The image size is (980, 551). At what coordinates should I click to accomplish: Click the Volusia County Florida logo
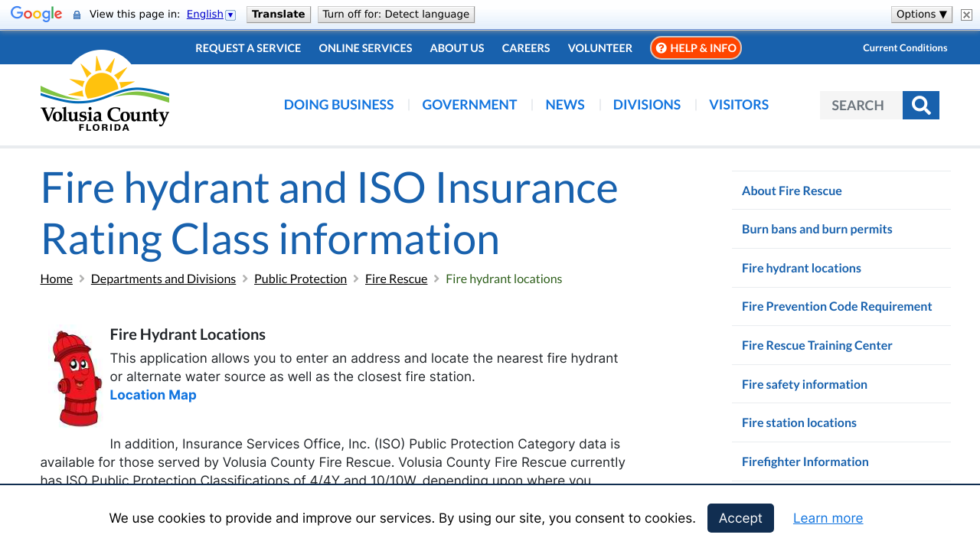click(105, 91)
